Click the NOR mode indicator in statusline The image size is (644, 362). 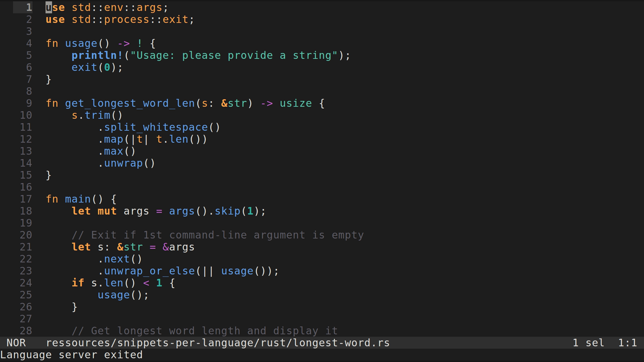click(16, 343)
